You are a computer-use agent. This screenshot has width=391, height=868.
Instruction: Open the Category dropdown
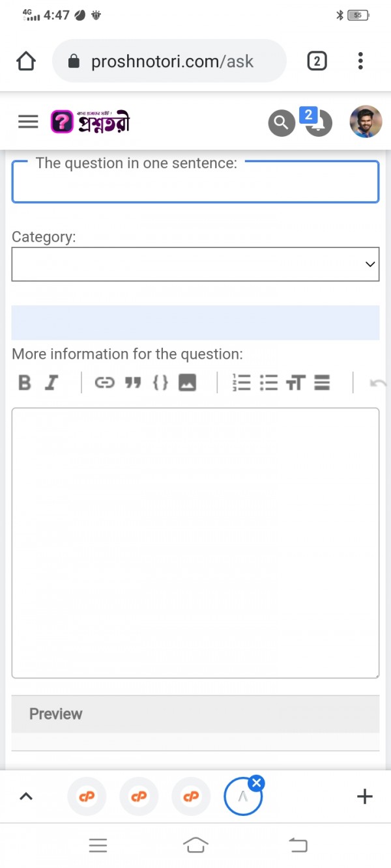tap(195, 264)
